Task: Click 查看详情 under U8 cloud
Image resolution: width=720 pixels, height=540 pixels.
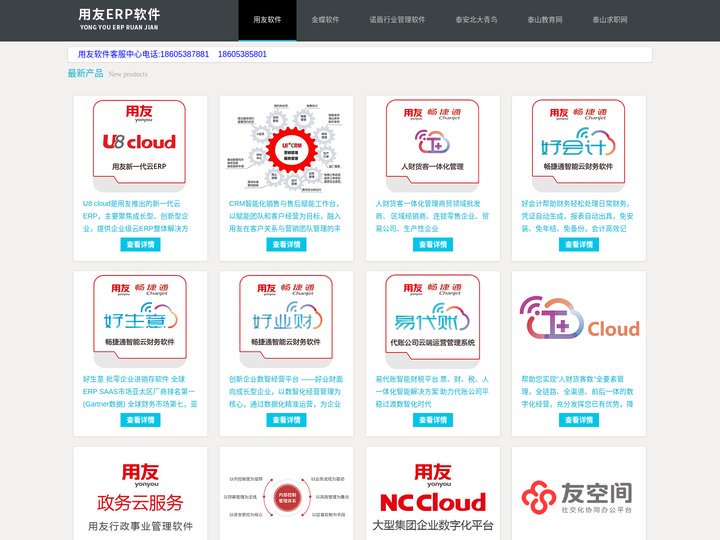Action: pos(140,244)
